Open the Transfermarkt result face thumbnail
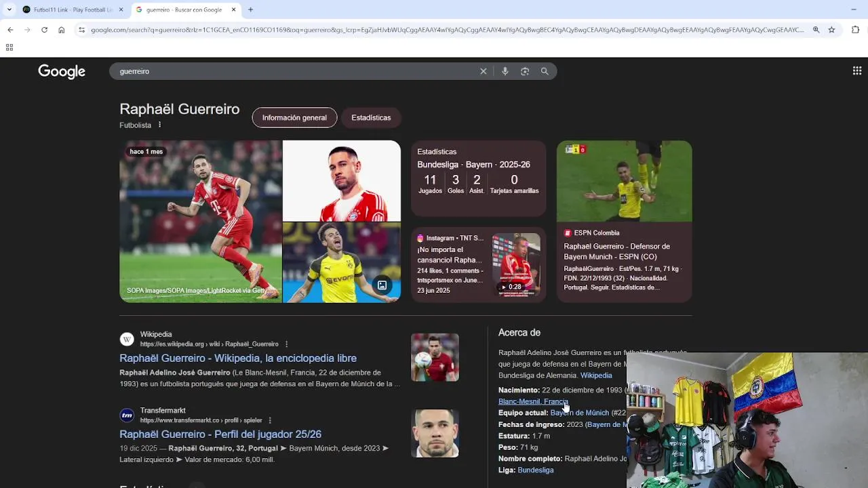 [435, 433]
